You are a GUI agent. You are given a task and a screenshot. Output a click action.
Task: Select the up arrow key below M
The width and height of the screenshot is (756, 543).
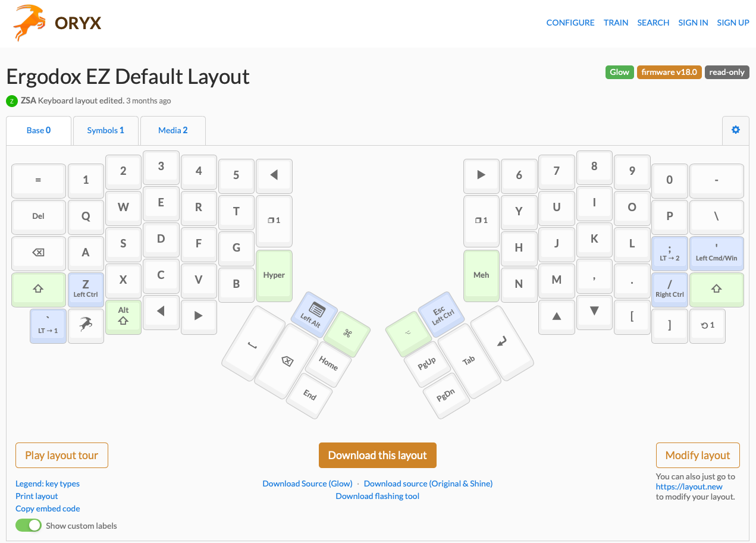click(556, 316)
